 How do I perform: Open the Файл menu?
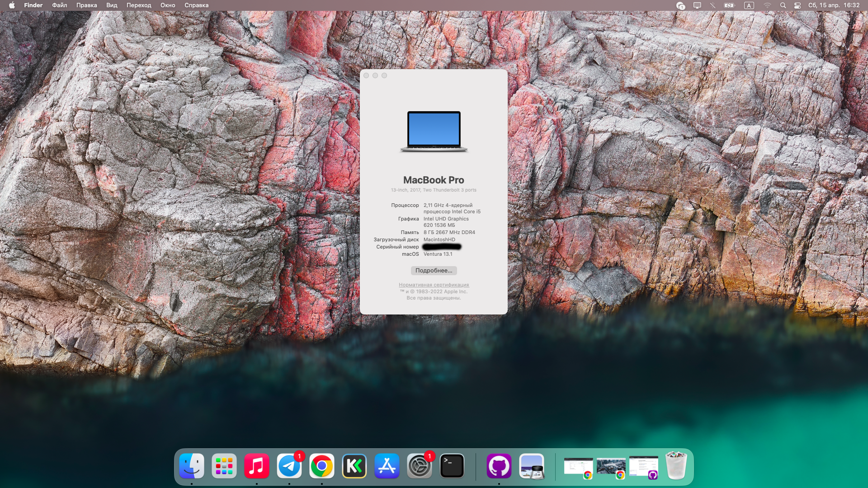click(x=60, y=5)
